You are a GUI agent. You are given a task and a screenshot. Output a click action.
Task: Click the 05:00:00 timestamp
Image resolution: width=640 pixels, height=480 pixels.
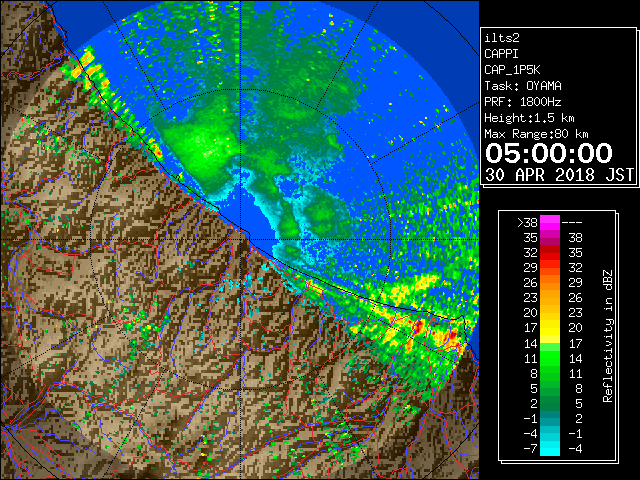pos(549,153)
